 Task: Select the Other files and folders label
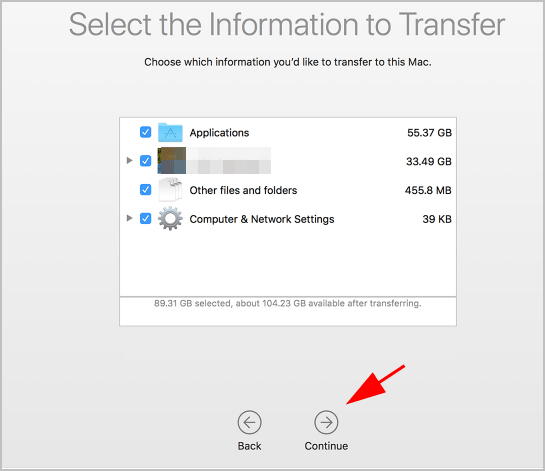point(243,190)
